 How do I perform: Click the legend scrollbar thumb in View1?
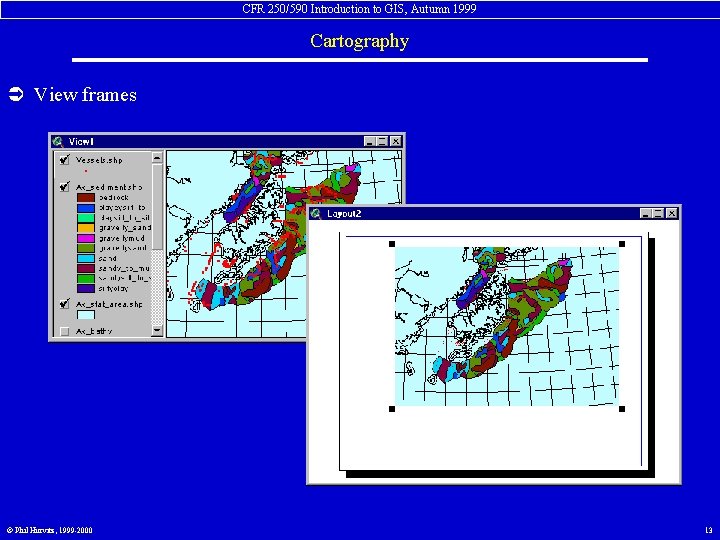coord(157,207)
